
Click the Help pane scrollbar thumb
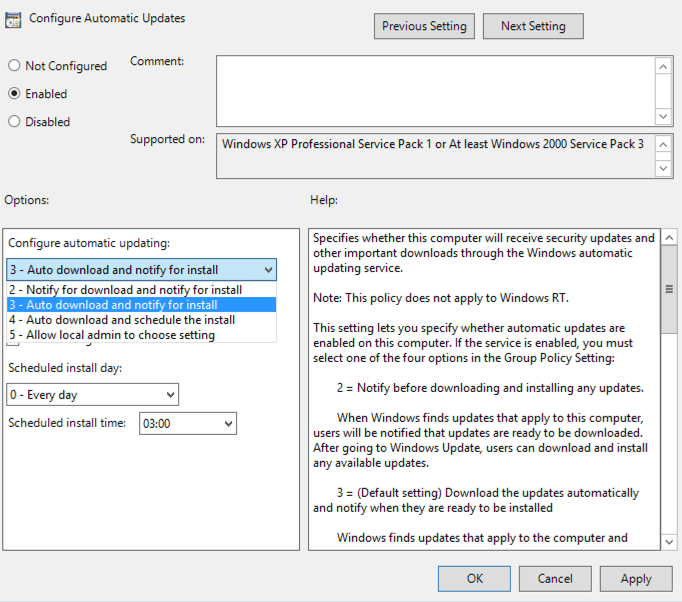tap(669, 289)
